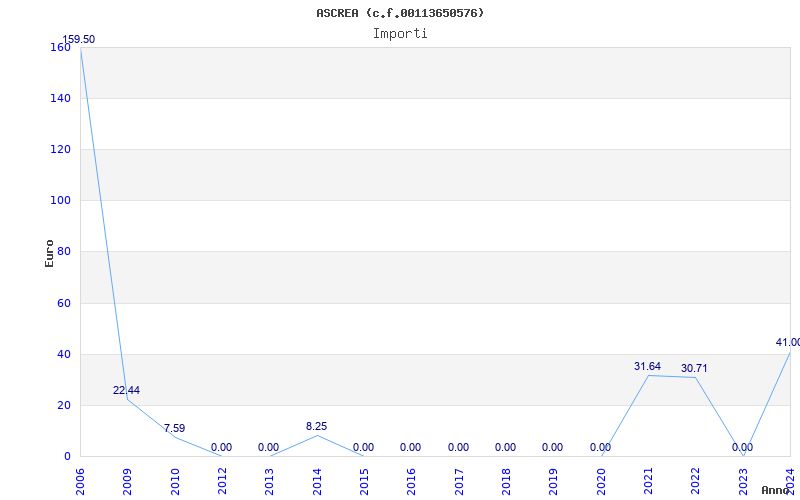Pick year 2018 on the x-axis
800x500 pixels.
coord(506,482)
